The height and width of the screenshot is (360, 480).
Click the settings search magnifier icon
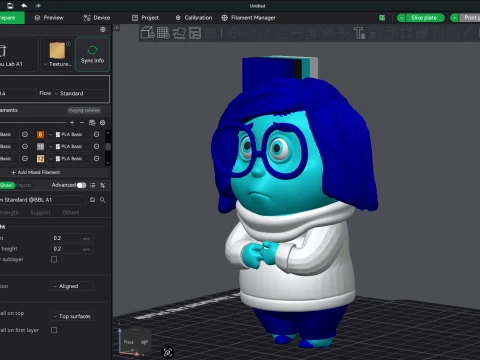click(103, 200)
